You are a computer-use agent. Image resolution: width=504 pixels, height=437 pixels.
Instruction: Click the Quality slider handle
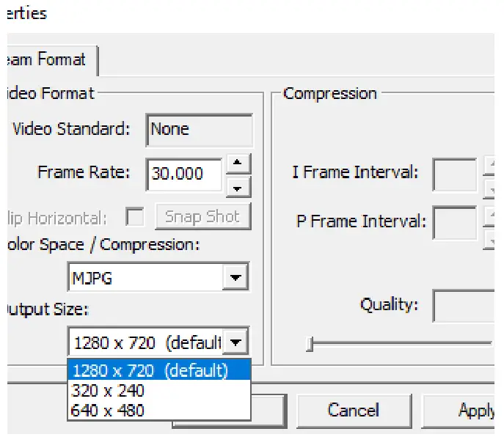tap(310, 343)
